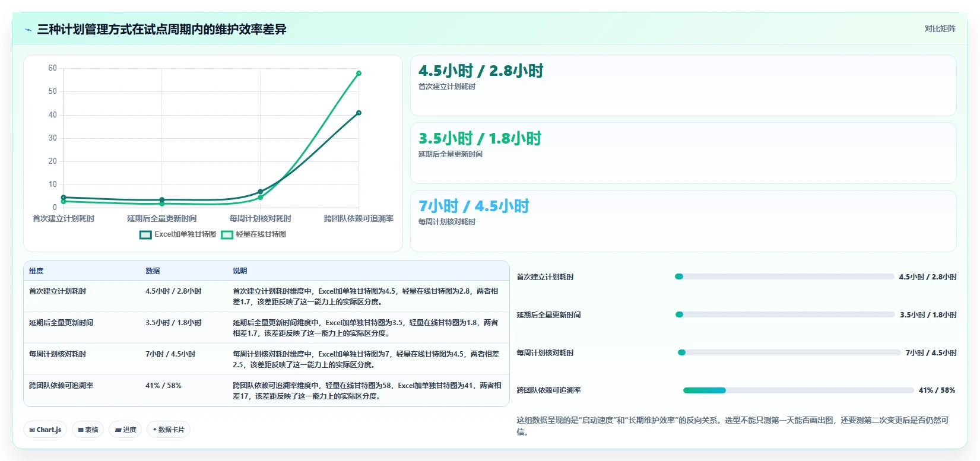The height and width of the screenshot is (461, 980).
Task: Select table row cell 每周计划核对耗时
Action: [58, 354]
